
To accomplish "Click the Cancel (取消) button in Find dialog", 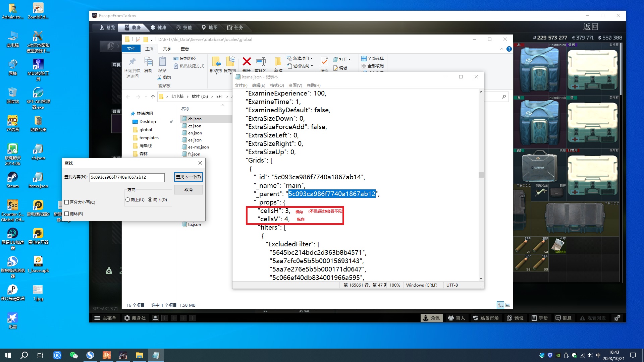I will click(188, 189).
